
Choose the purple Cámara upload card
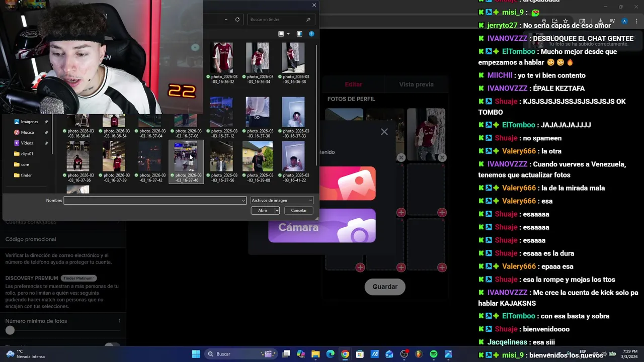322,226
